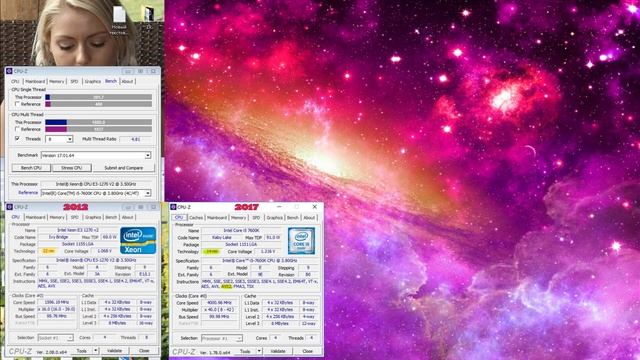Open the Mainboard tab in the 2012 window

36,218
